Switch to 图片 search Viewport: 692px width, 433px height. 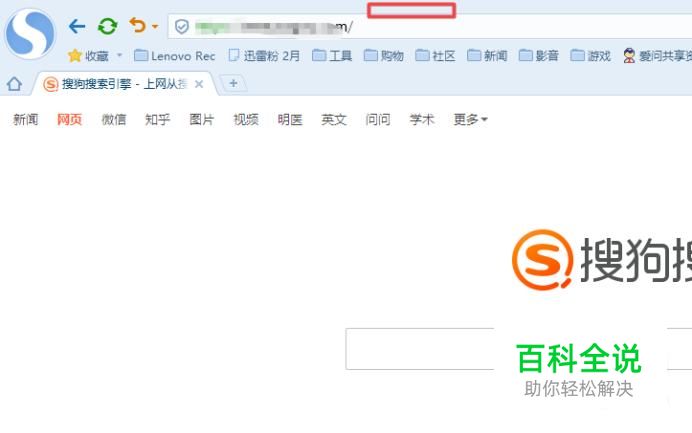pos(202,119)
